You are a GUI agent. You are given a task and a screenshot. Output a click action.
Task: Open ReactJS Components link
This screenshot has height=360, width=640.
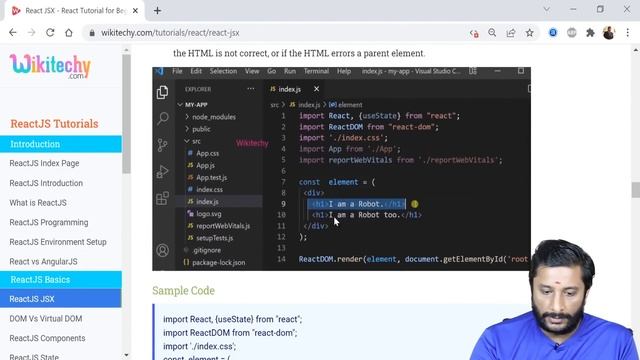[x=47, y=338]
